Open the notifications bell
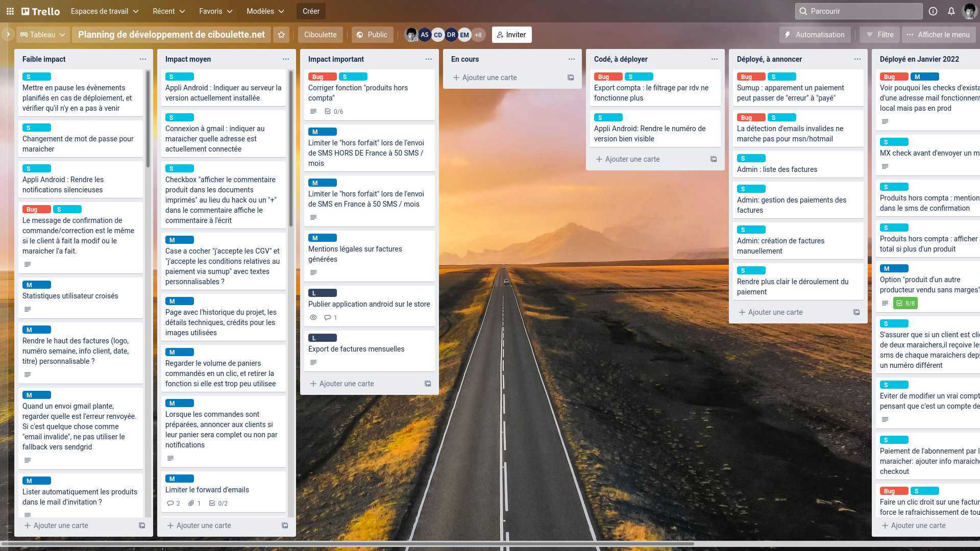Image resolution: width=980 pixels, height=551 pixels. [x=951, y=11]
